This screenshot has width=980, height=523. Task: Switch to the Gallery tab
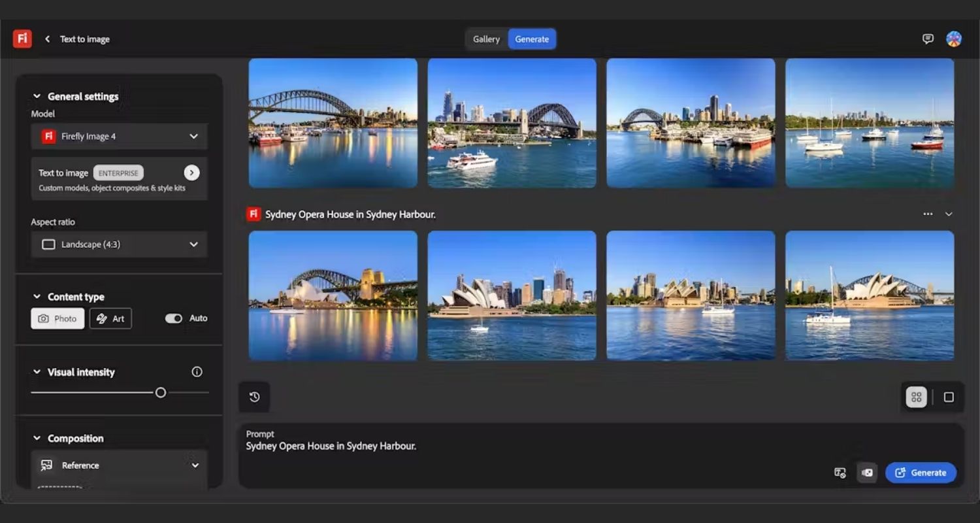pyautogui.click(x=486, y=39)
